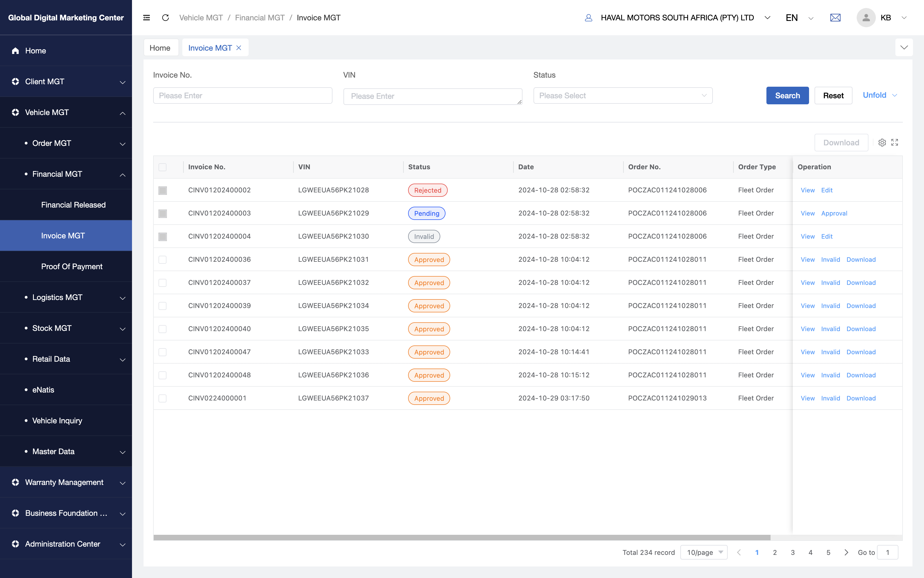Select checkbox for invoice CINV01202400003
This screenshot has width=924, height=578.
163,213
